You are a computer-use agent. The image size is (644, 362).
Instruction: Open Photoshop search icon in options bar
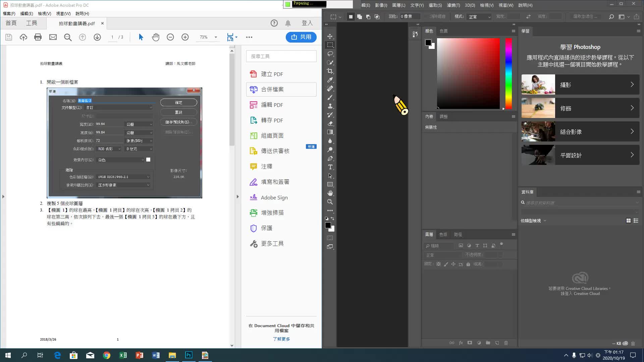click(x=611, y=17)
